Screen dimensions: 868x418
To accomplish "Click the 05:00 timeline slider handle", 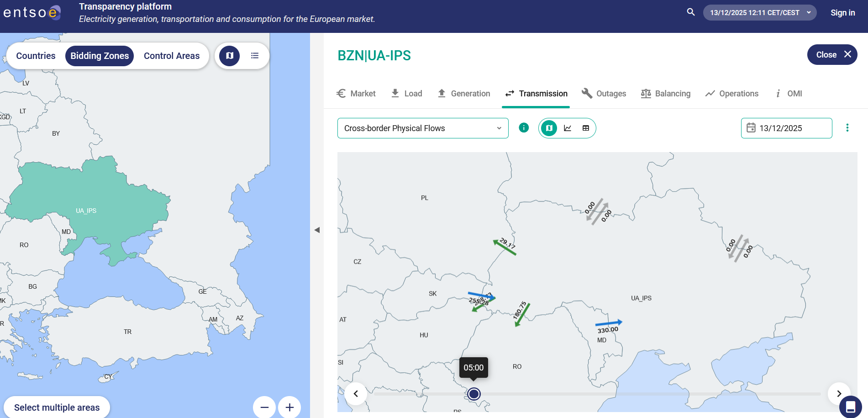I will click(x=474, y=394).
